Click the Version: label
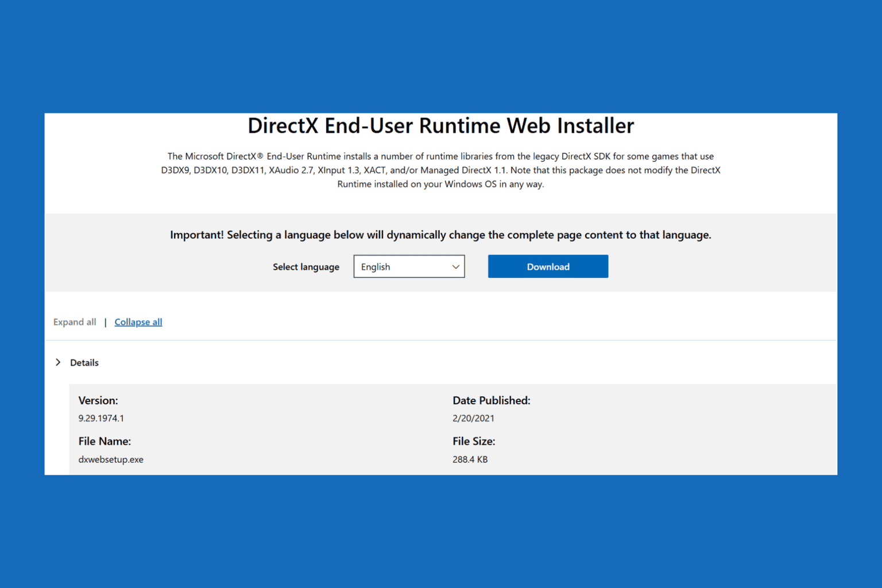 [98, 401]
